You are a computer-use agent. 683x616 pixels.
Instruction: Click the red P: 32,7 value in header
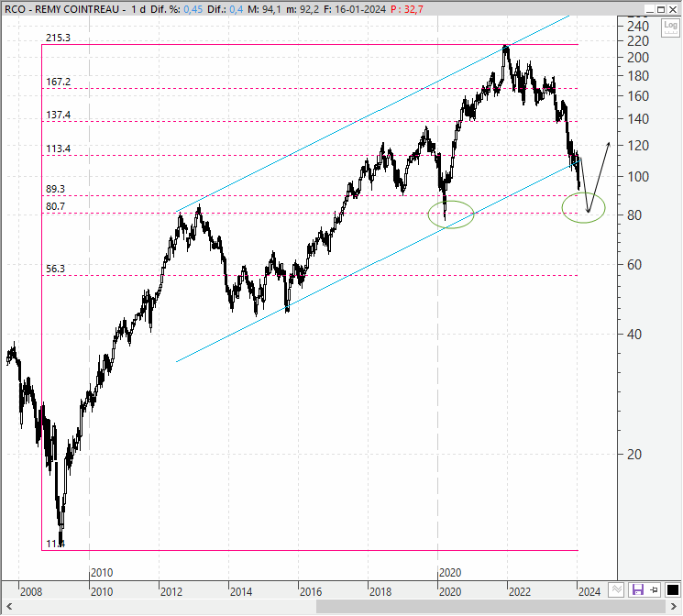click(407, 9)
